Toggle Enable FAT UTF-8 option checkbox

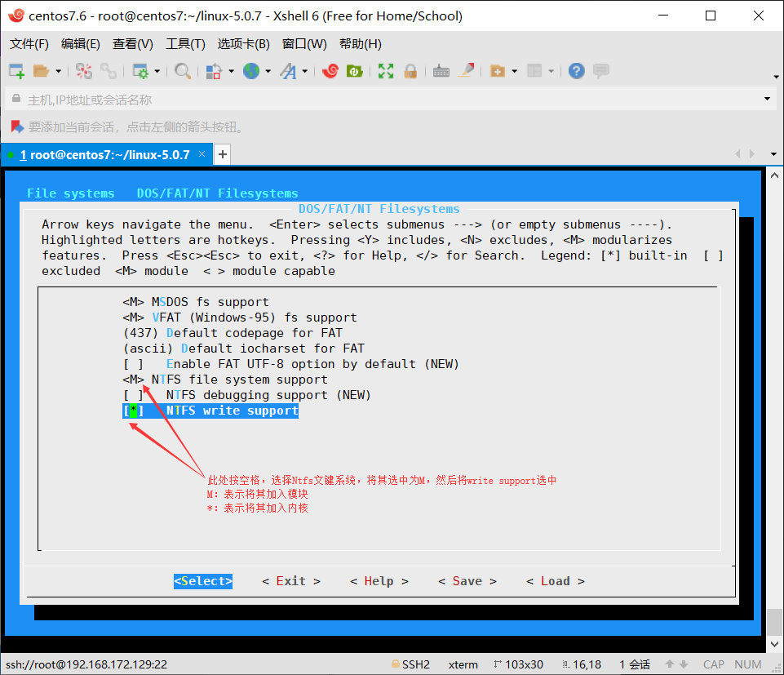point(134,364)
